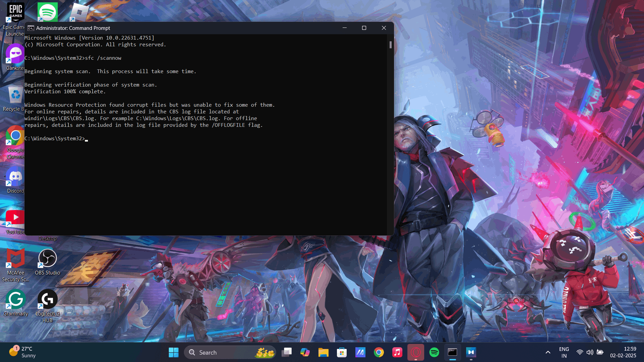644x362 pixels.
Task: Open the Dolby app on the taskbar
Action: 471,352
